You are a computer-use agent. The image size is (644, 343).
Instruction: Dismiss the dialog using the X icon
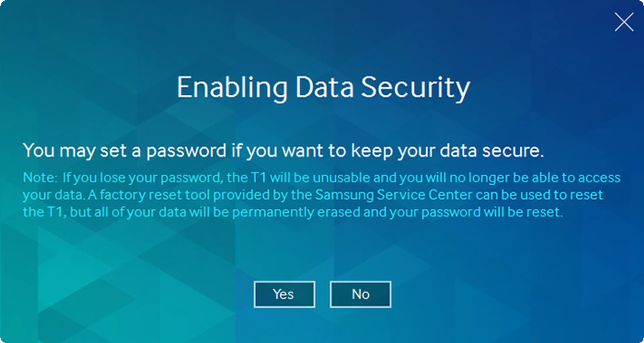pos(624,22)
